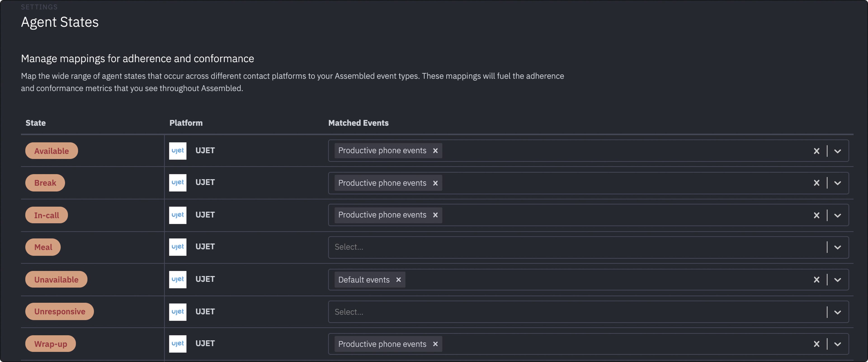Image resolution: width=868 pixels, height=362 pixels.
Task: Click the Matched Events column header
Action: coord(358,123)
